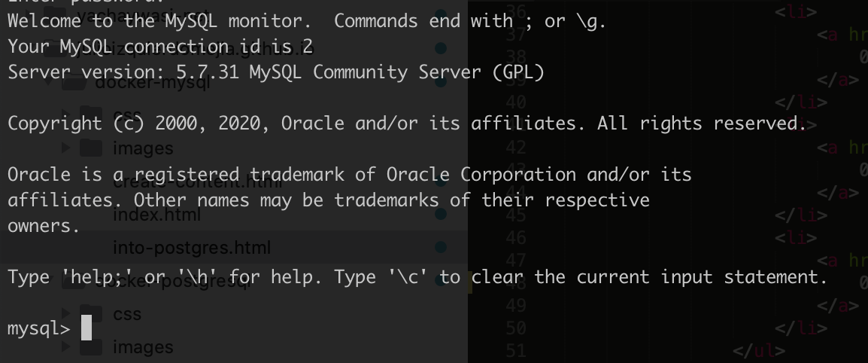Open index.html in the file tree

(x=156, y=215)
